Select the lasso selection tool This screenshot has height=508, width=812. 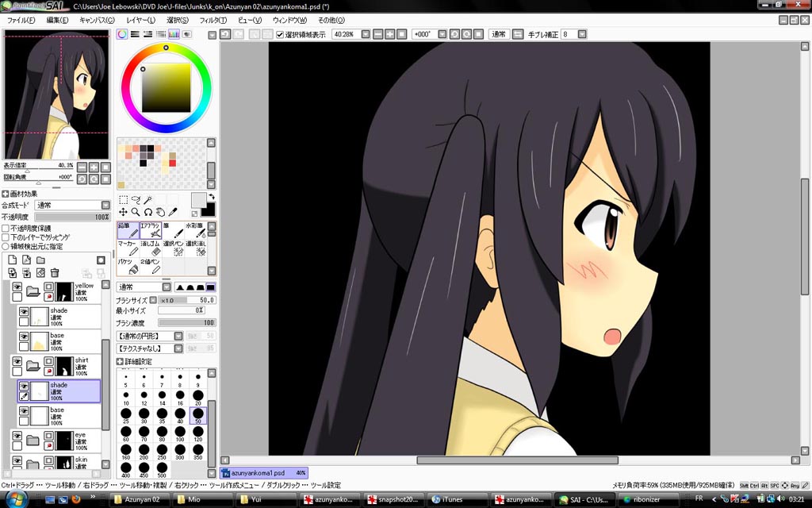pyautogui.click(x=136, y=199)
